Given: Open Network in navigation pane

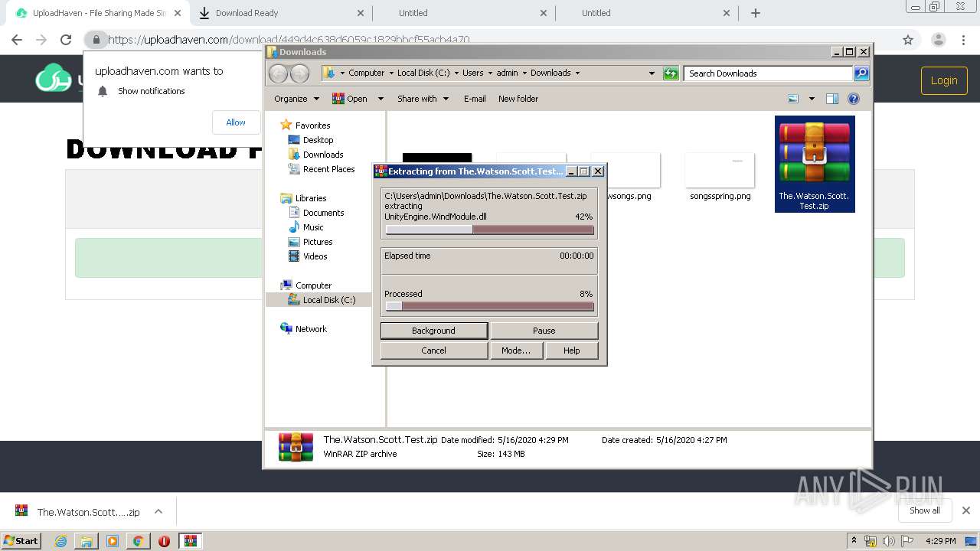Looking at the screenshot, I should 311,329.
